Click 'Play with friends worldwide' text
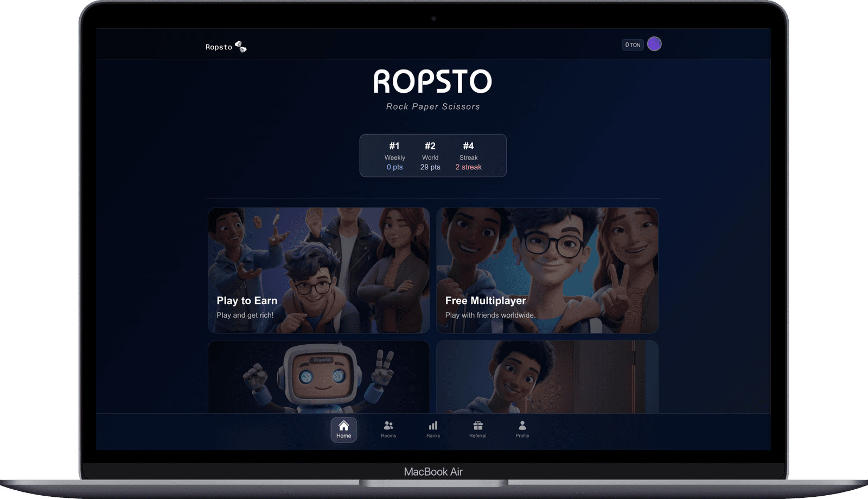868x499 pixels. (x=490, y=315)
